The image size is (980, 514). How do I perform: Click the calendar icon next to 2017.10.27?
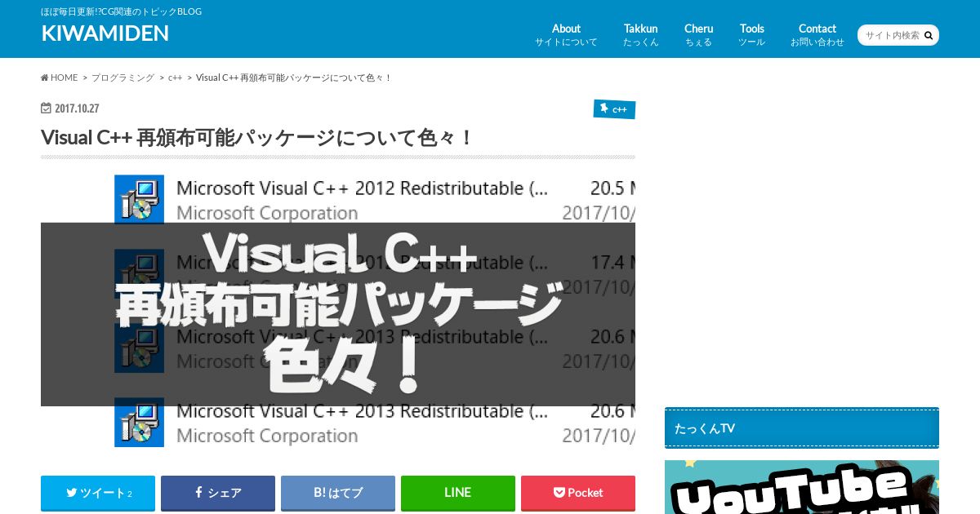tap(46, 108)
